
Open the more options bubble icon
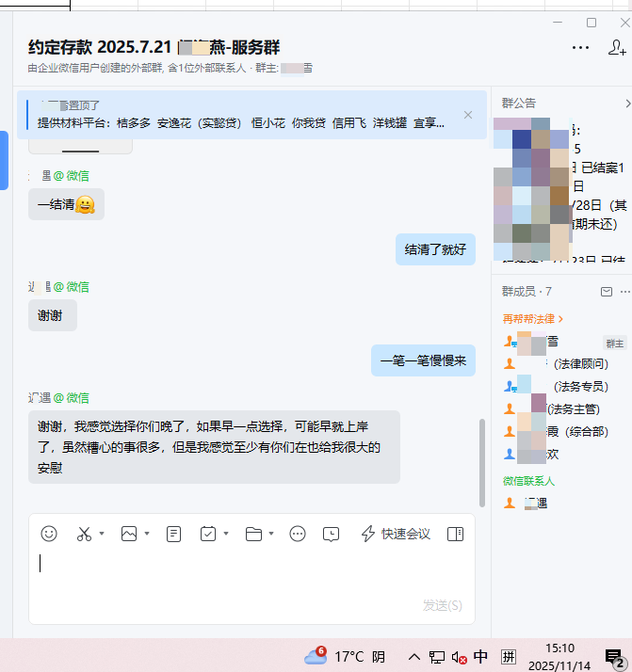click(298, 534)
